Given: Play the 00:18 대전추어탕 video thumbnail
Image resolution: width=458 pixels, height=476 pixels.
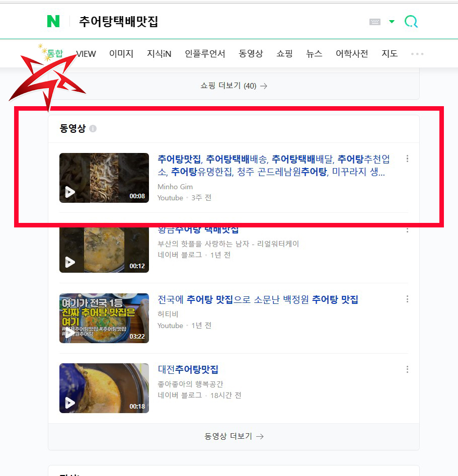Looking at the screenshot, I should [104, 388].
